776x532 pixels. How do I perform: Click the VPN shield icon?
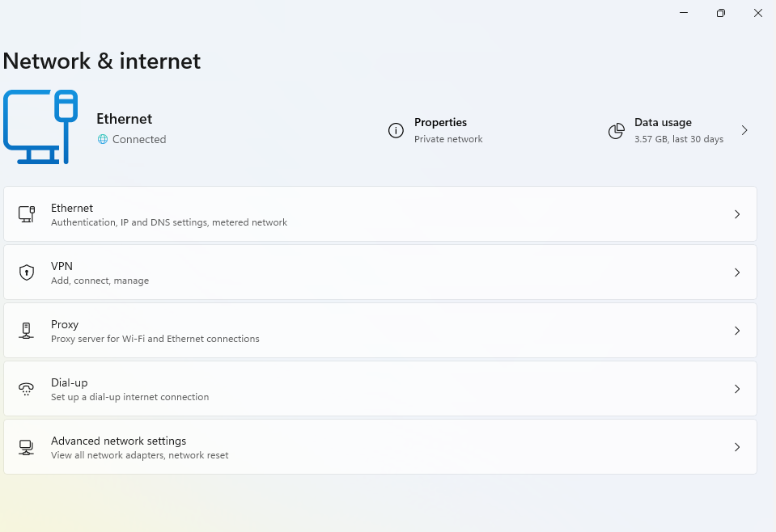click(x=27, y=272)
